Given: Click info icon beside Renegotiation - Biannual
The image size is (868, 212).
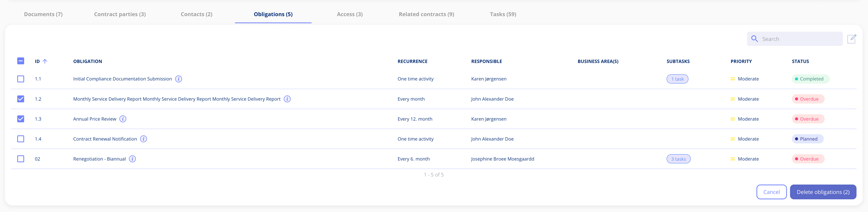Looking at the screenshot, I should (132, 159).
